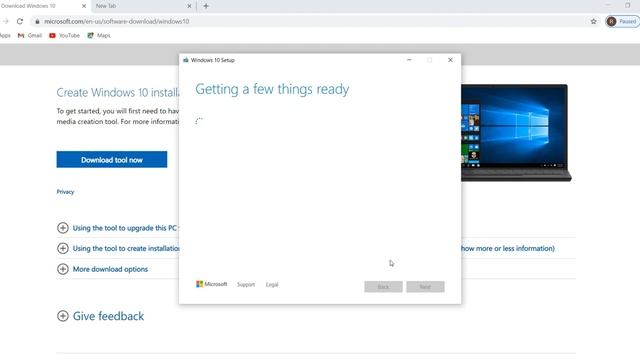Expand Using the tool to create installation media
This screenshot has height=360, width=640.
tap(118, 248)
